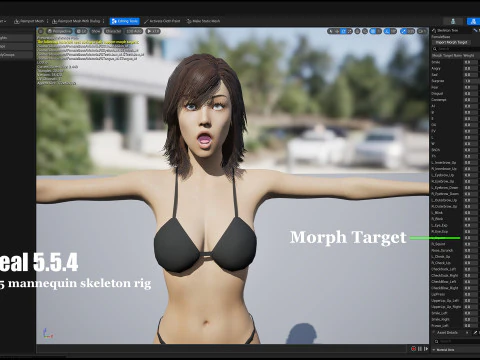Viewport: 480px width, 360px height.
Task: Select the Smile morph target row
Action: coord(436,62)
